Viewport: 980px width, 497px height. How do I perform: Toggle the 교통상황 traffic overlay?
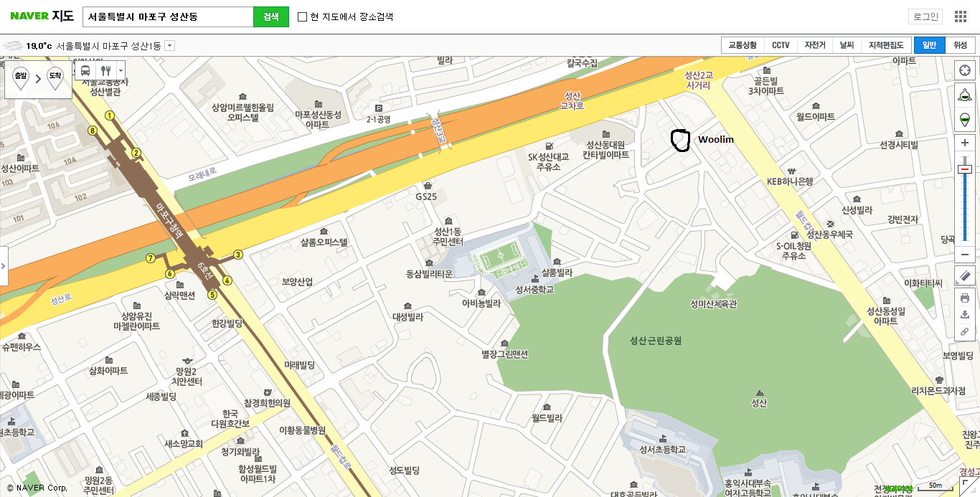pos(743,45)
